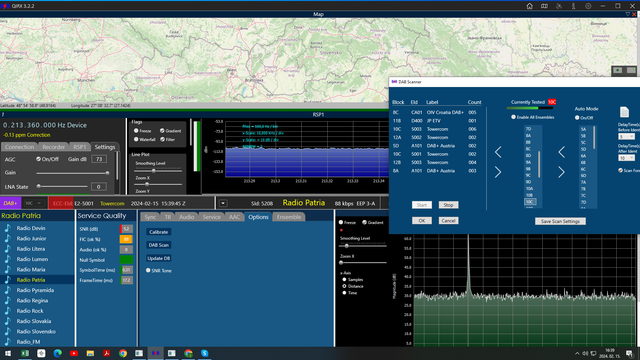
Task: Toggle the AGC On/Off option
Action: 38,159
